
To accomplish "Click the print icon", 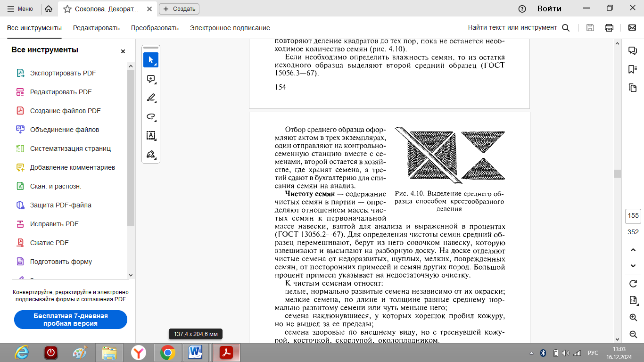I will [x=609, y=28].
